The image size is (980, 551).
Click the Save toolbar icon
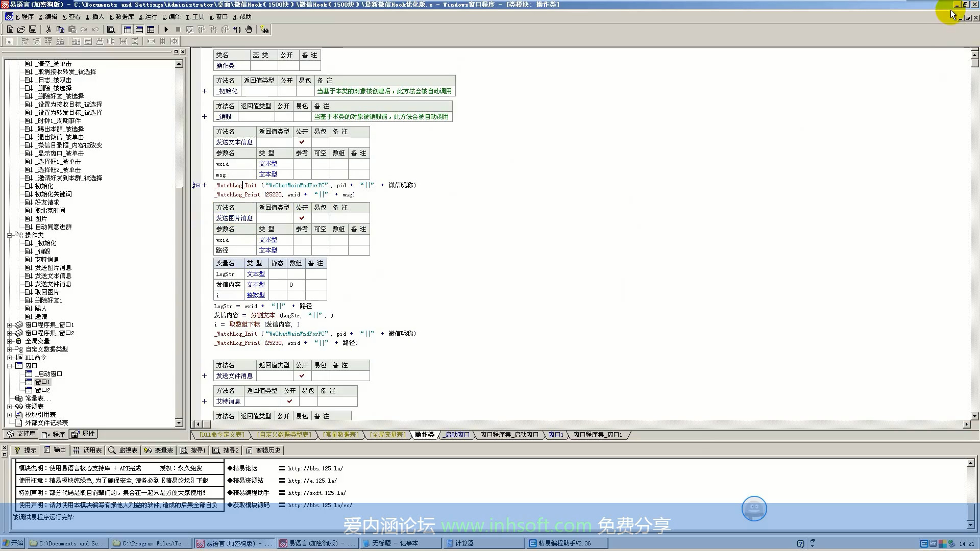coord(33,30)
